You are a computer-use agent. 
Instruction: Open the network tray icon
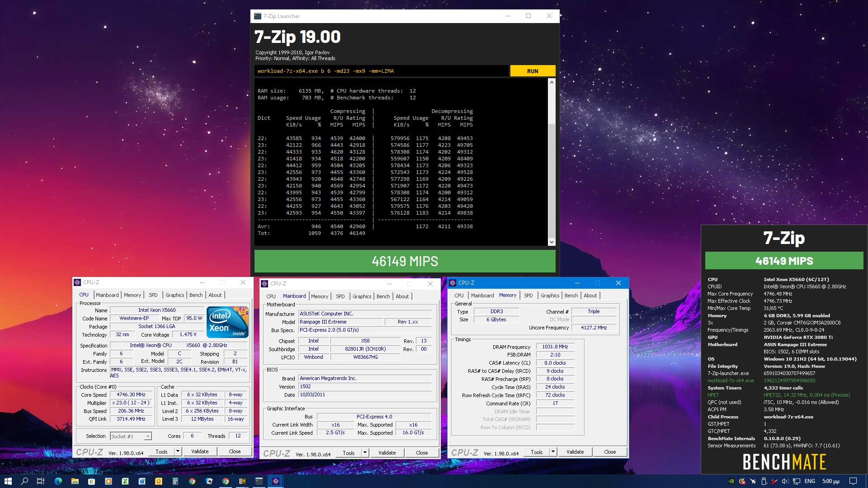tap(797, 481)
